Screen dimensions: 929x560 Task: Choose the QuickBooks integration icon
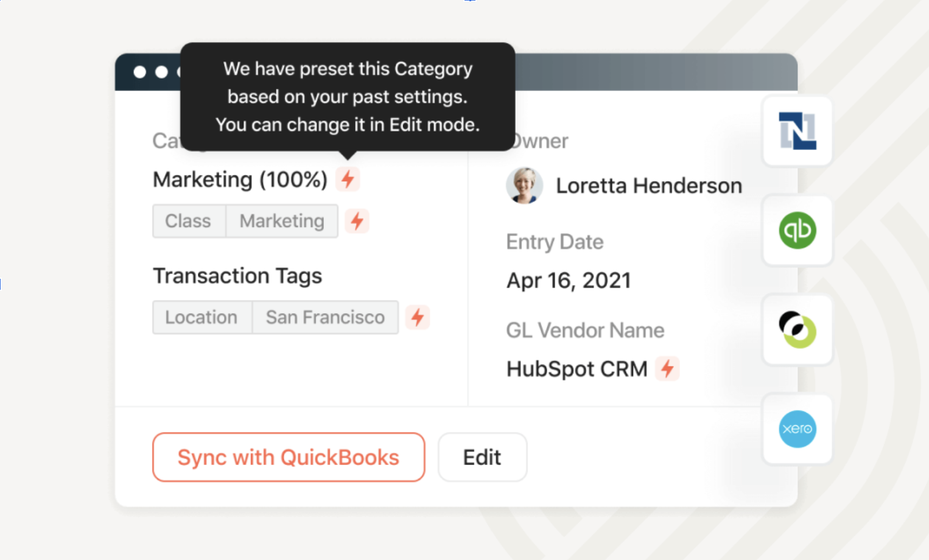[x=798, y=230]
